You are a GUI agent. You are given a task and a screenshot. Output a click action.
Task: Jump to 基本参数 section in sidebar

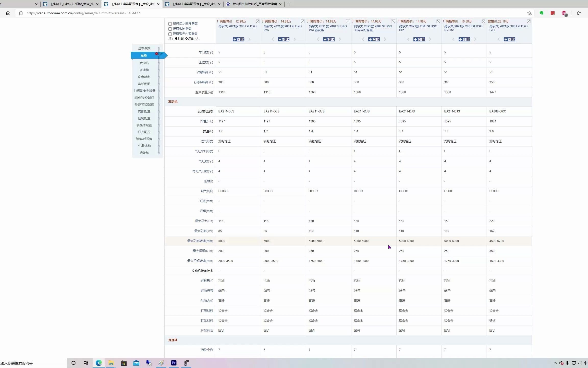tap(144, 48)
